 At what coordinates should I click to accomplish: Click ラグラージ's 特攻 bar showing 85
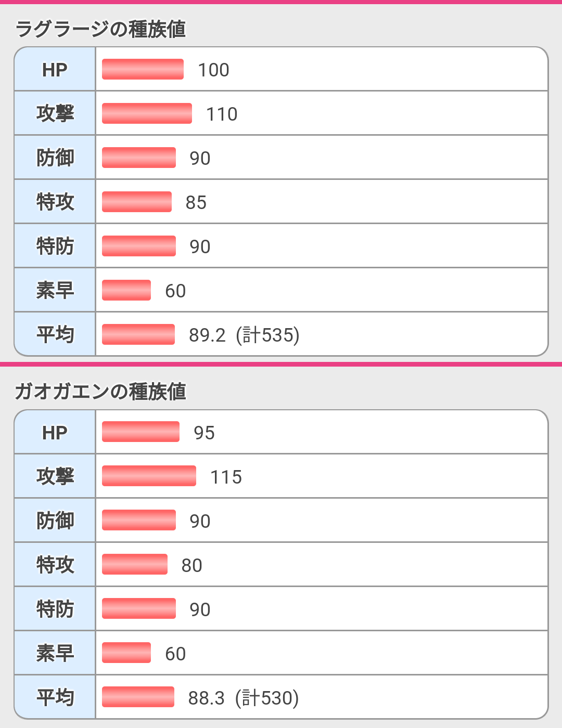[137, 202]
